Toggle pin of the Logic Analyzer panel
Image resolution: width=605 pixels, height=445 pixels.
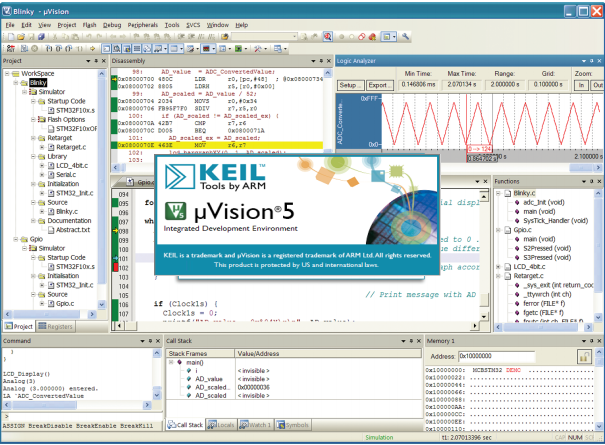point(591,61)
